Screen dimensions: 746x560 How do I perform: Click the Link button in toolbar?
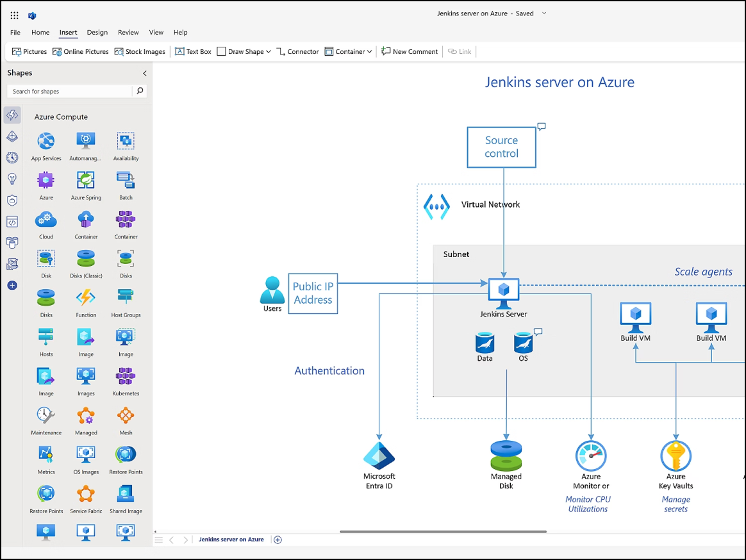(460, 51)
